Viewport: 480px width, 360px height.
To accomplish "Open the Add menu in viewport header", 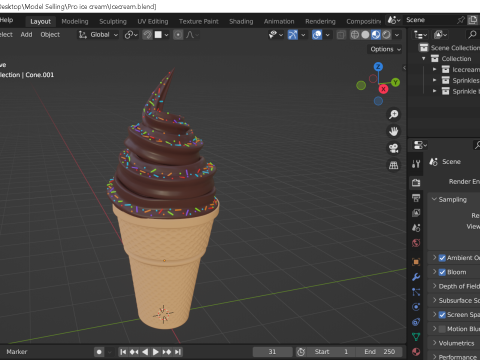I will coord(26,35).
